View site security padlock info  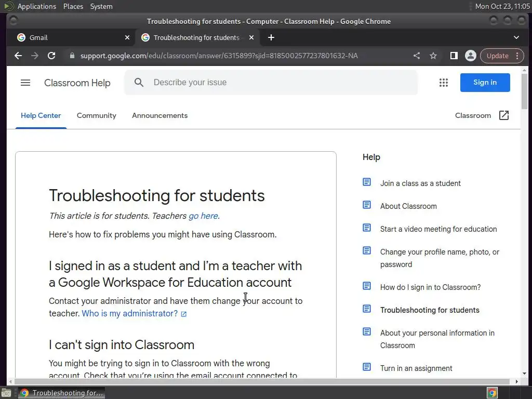coord(72,56)
